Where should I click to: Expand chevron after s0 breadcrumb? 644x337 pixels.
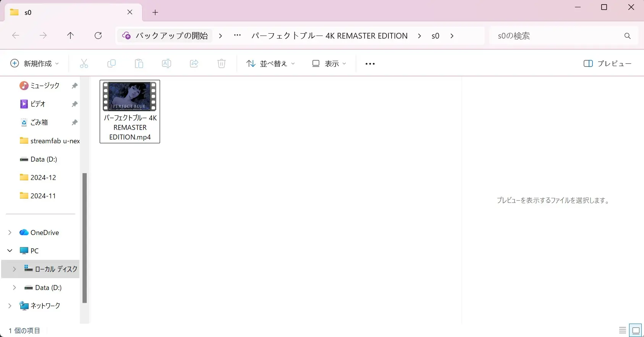coord(452,36)
